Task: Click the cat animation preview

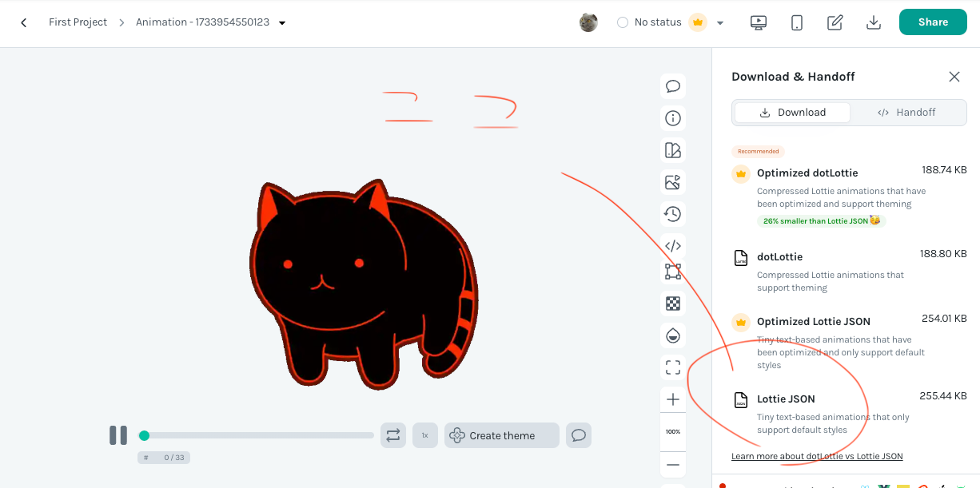Action: (364, 286)
